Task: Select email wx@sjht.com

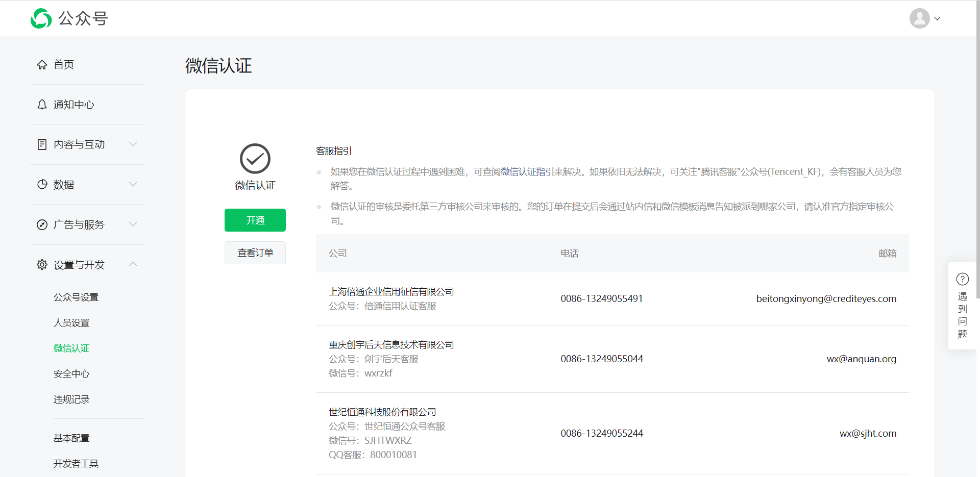Action: [x=868, y=433]
